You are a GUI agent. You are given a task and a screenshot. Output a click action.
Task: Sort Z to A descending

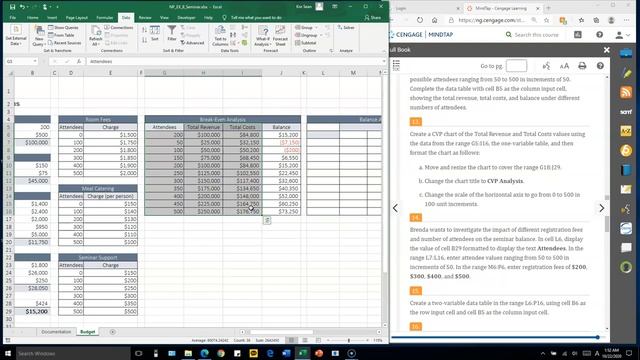pos(144,40)
